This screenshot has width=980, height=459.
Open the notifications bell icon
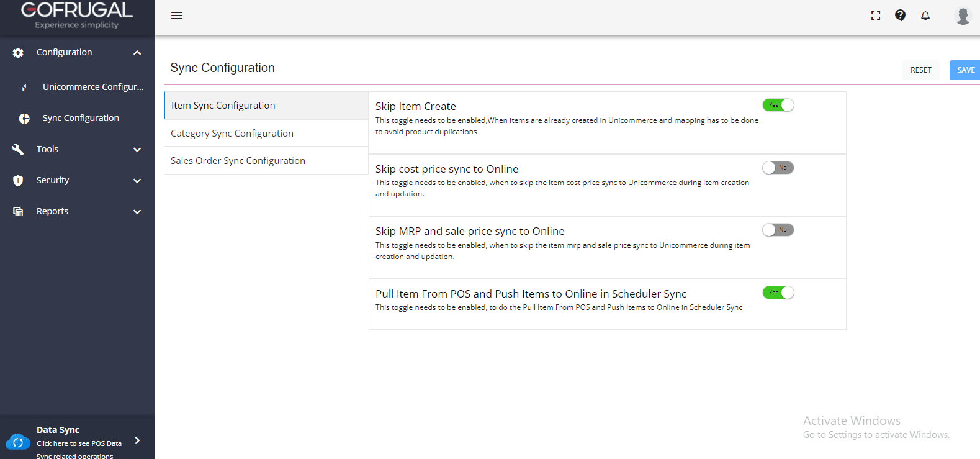925,16
